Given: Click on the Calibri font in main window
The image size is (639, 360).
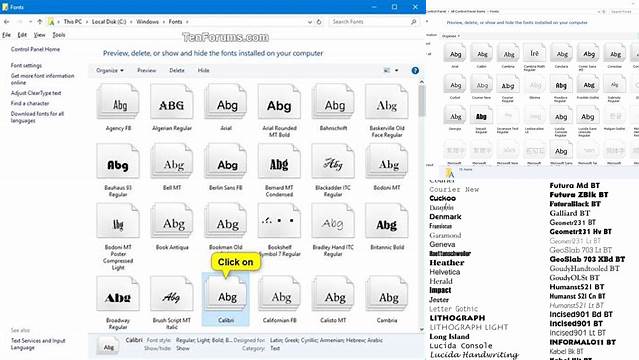Looking at the screenshot, I should tap(226, 299).
